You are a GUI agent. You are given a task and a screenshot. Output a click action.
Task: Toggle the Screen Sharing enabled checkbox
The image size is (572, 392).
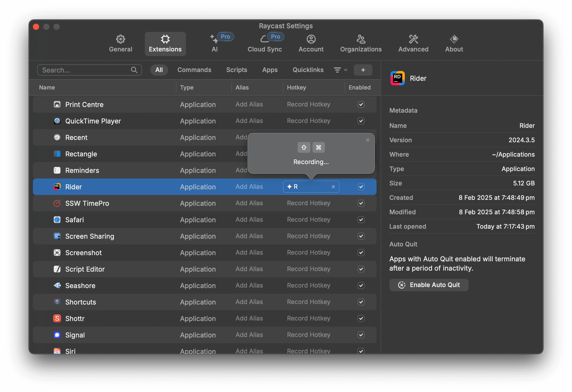point(361,236)
